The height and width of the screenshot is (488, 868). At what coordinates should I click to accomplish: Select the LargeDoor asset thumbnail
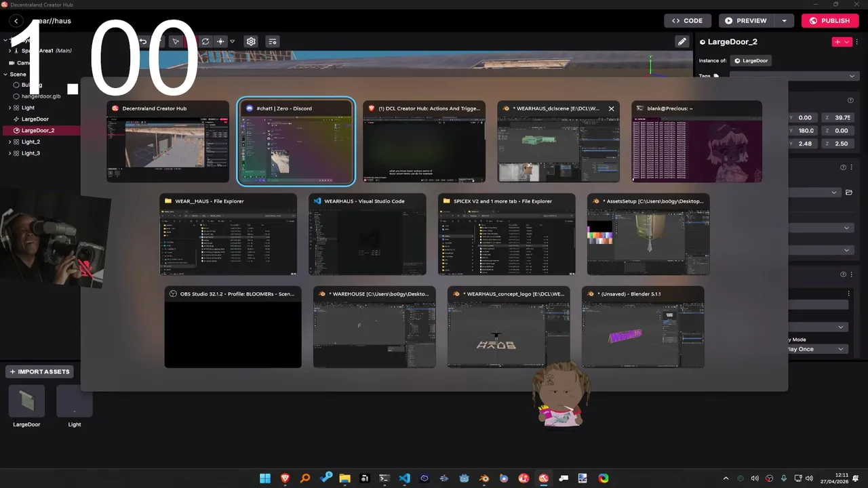coord(26,401)
